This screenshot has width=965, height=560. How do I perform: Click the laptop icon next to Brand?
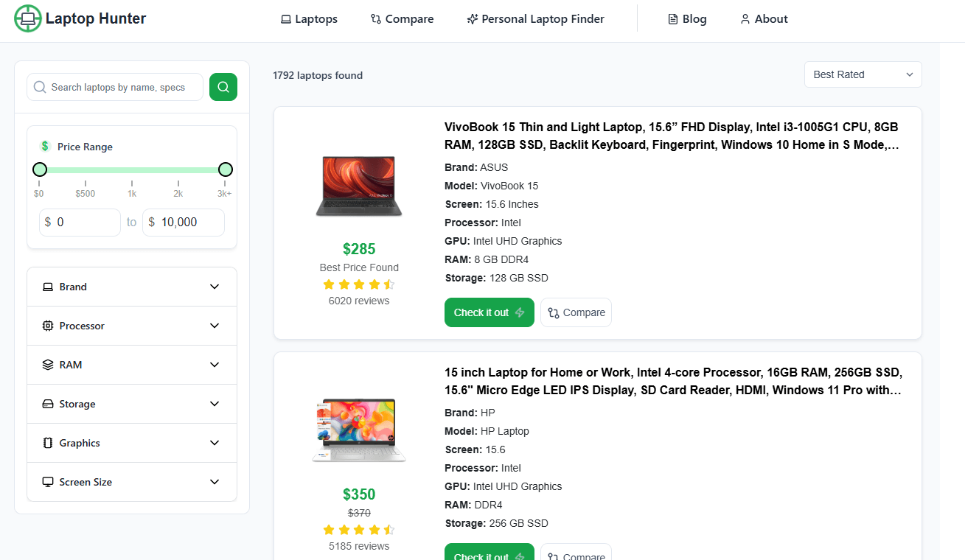tap(48, 287)
